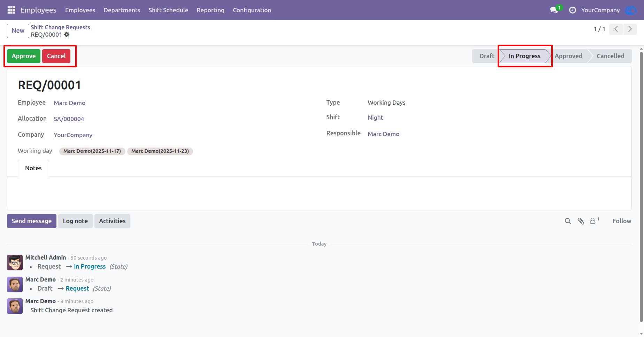Follow this record
This screenshot has height=337, width=644.
[622, 221]
